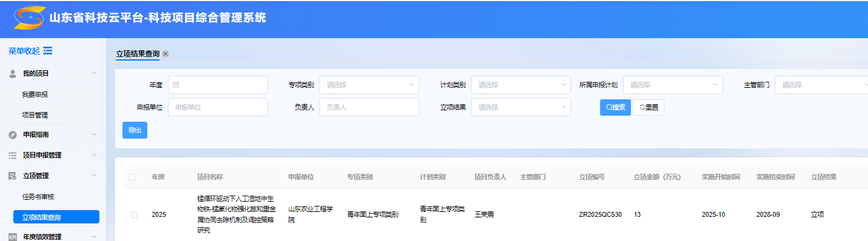Image resolution: width=868 pixels, height=241 pixels.
Task: Toggle the select-all checkbox in table header
Action: [x=133, y=177]
